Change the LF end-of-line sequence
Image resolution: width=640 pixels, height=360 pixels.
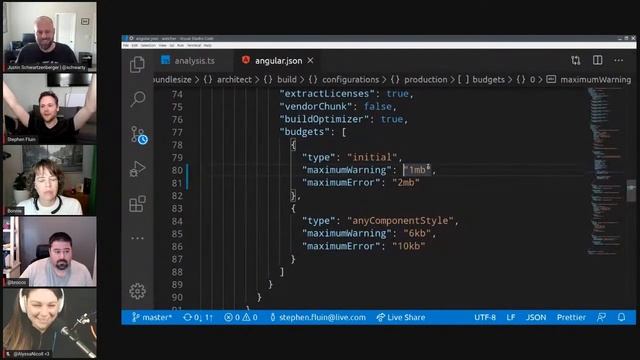[511, 317]
